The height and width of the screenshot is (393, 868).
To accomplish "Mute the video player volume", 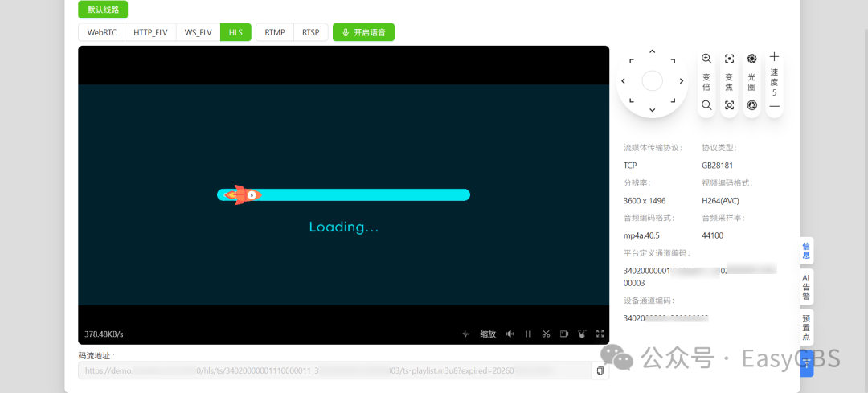I will (510, 334).
